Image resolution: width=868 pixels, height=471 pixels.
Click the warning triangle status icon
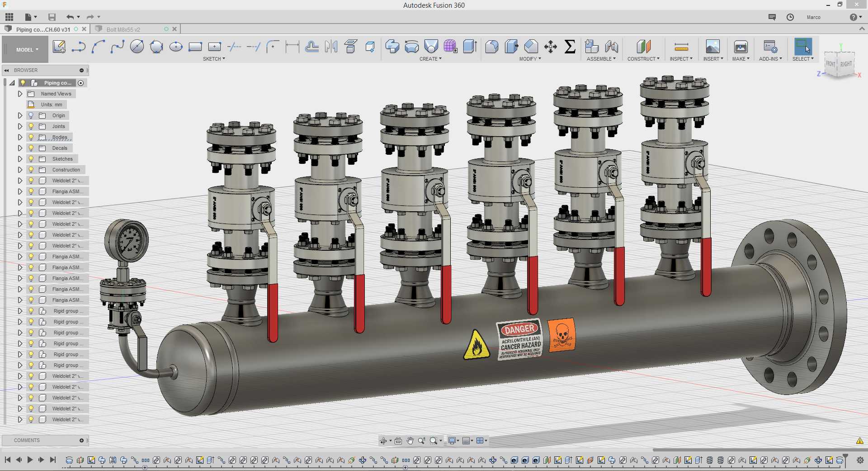pyautogui.click(x=859, y=441)
